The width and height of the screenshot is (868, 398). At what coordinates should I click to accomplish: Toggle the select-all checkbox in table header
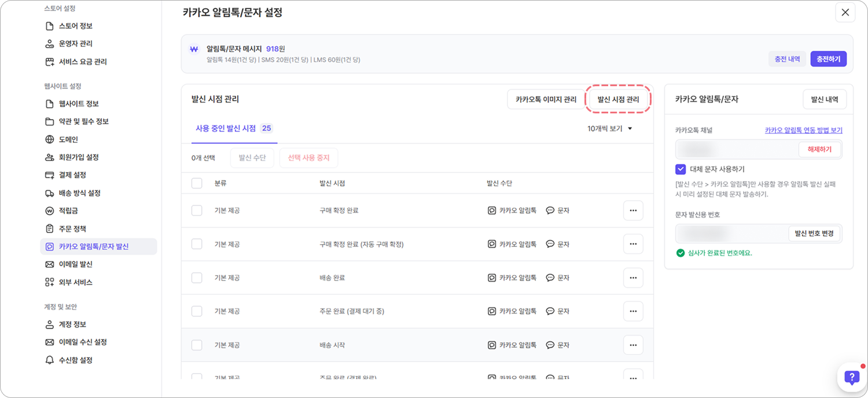[197, 183]
